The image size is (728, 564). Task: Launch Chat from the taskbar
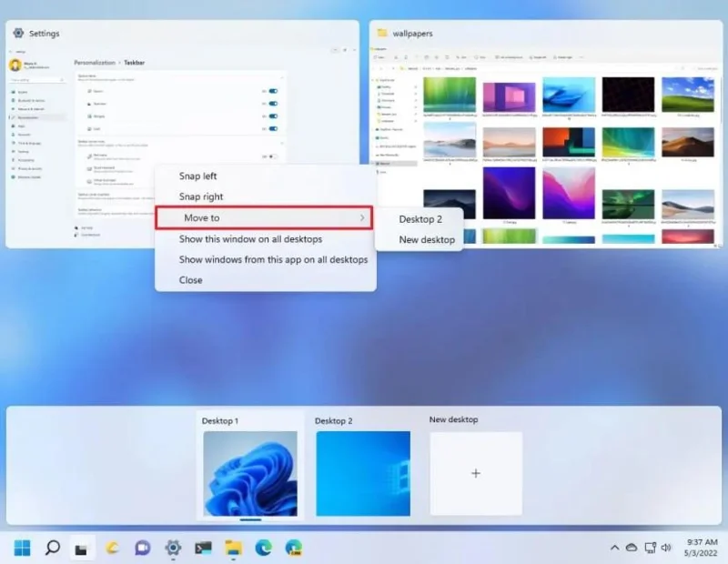[143, 549]
